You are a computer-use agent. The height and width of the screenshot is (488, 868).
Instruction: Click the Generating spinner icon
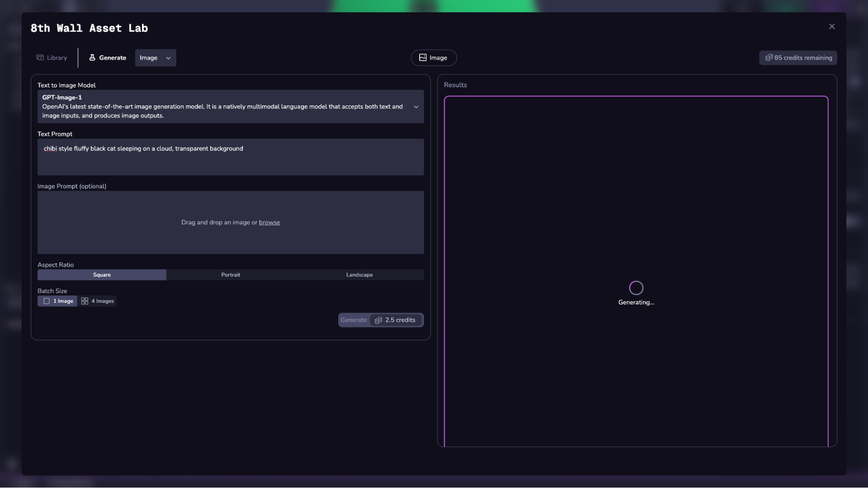[x=636, y=288]
